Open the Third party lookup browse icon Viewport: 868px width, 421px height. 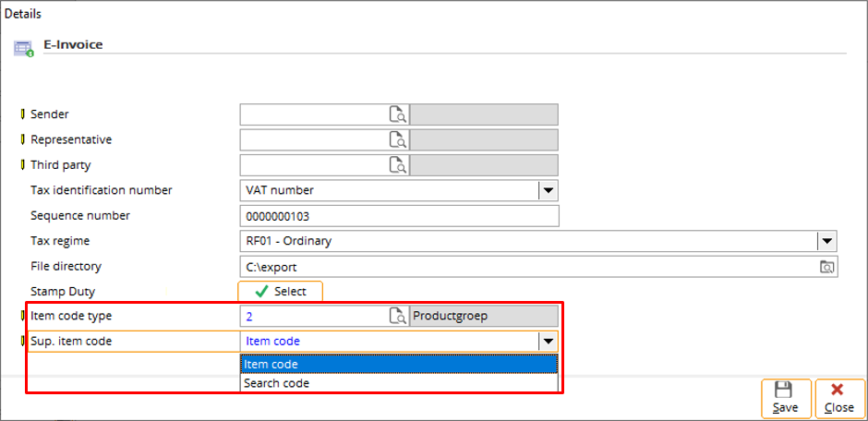[x=397, y=165]
